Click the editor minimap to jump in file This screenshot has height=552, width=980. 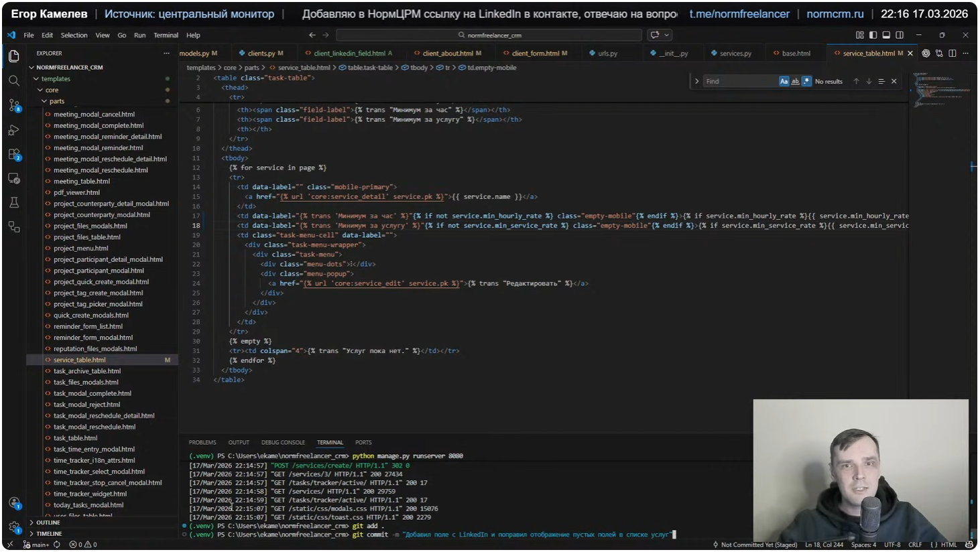[x=940, y=90]
